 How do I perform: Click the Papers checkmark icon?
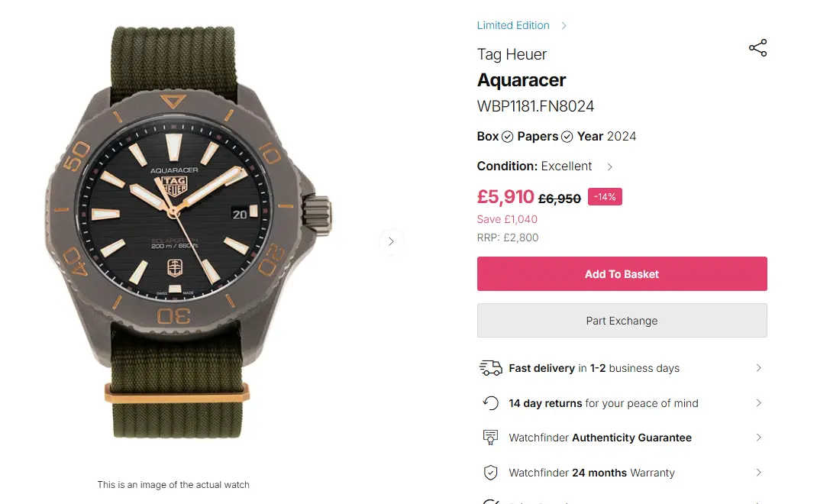point(567,137)
